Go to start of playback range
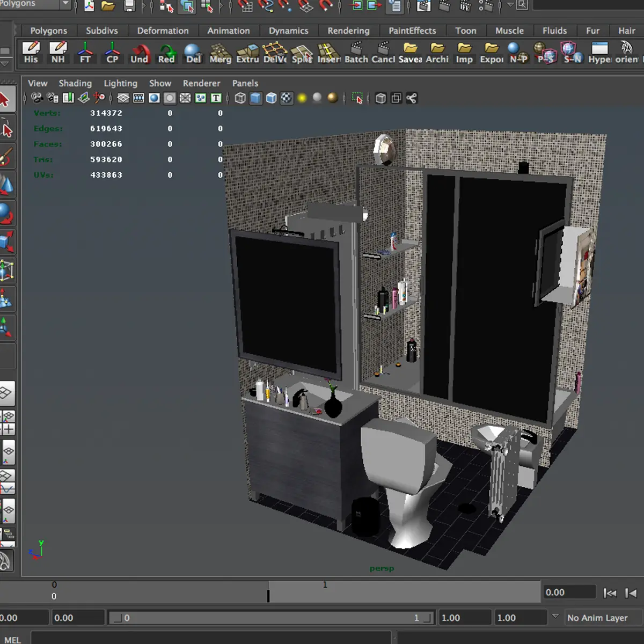This screenshot has width=644, height=644. click(610, 592)
